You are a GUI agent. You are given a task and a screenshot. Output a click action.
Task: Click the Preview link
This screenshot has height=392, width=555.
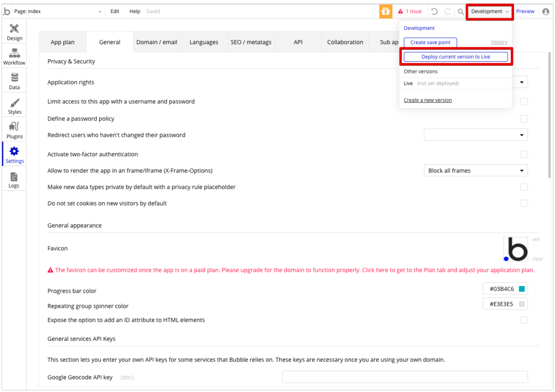coord(525,12)
